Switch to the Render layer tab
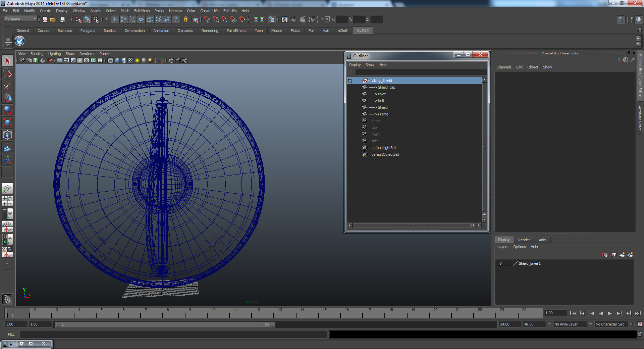The image size is (644, 349). coord(524,240)
